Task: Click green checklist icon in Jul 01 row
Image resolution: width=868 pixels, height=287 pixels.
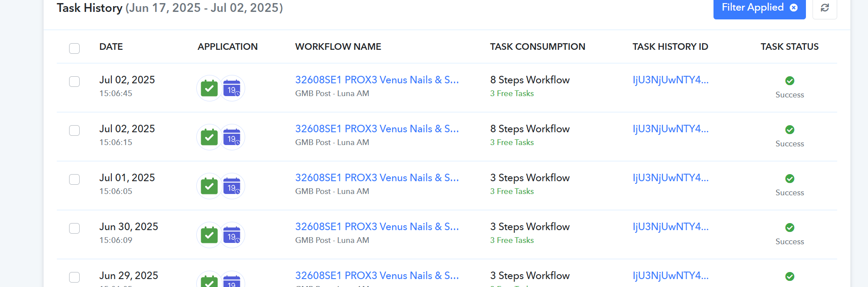Action: click(209, 186)
